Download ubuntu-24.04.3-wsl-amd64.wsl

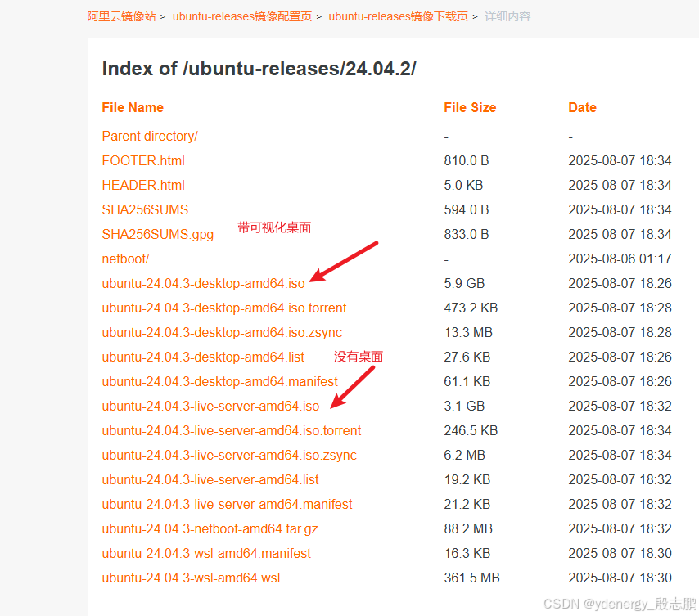coord(191,578)
